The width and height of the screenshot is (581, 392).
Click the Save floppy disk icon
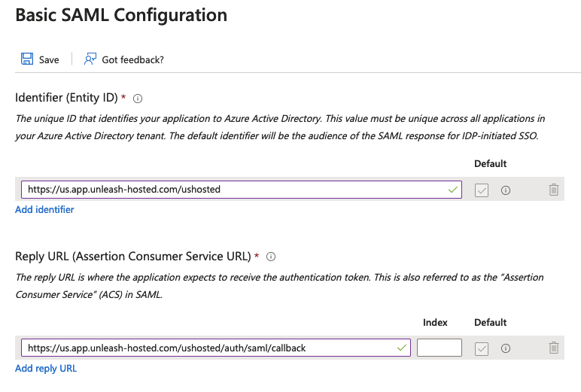click(x=27, y=59)
